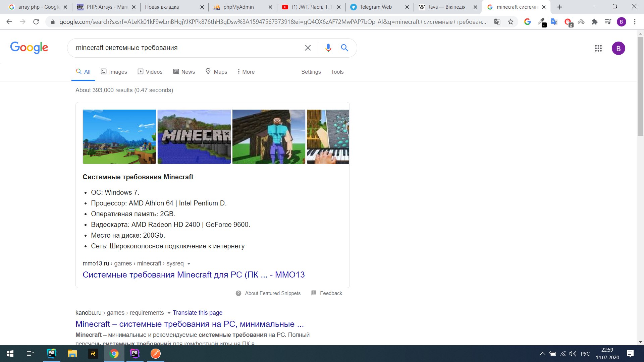Switch to Maps results tab
644x362 pixels.
click(x=216, y=72)
